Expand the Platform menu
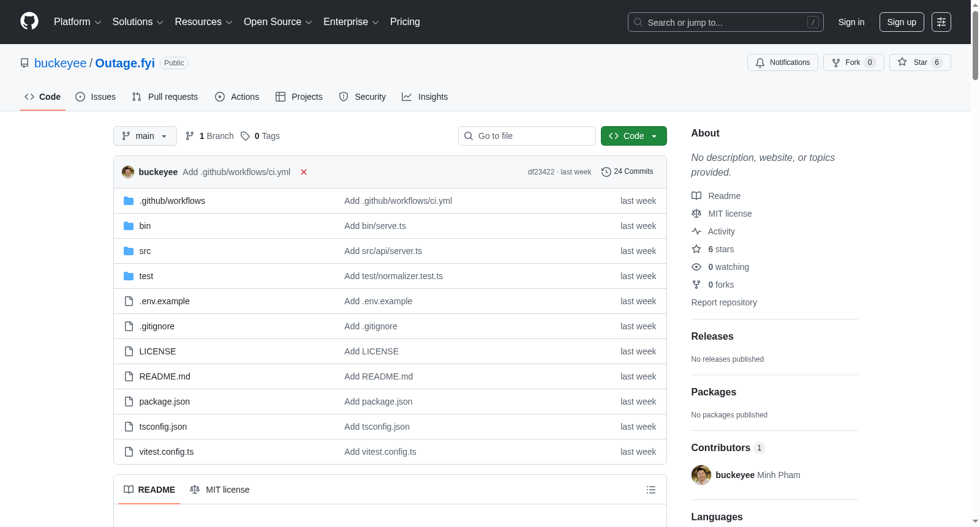 coord(77,22)
